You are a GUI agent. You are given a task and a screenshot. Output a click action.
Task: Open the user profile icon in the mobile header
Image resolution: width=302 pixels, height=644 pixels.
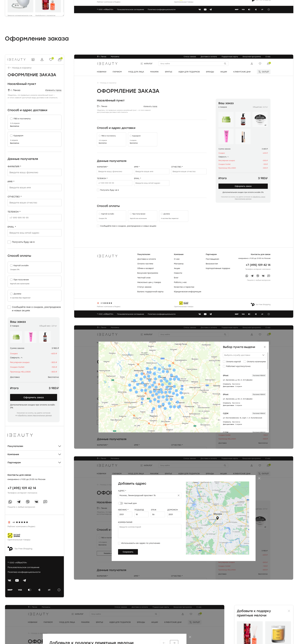point(42,59)
